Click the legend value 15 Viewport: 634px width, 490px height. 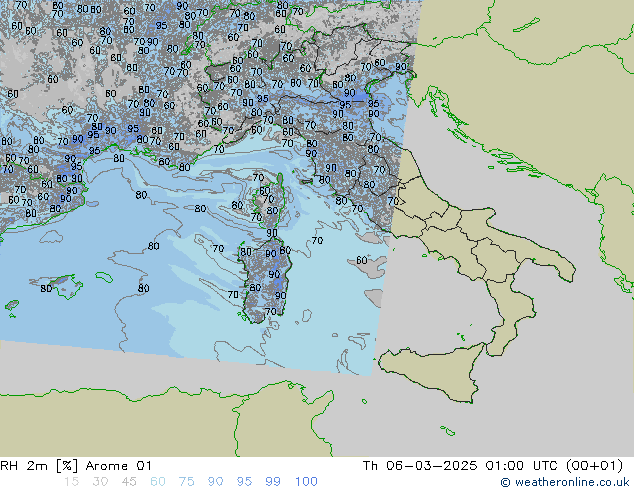[71, 482]
